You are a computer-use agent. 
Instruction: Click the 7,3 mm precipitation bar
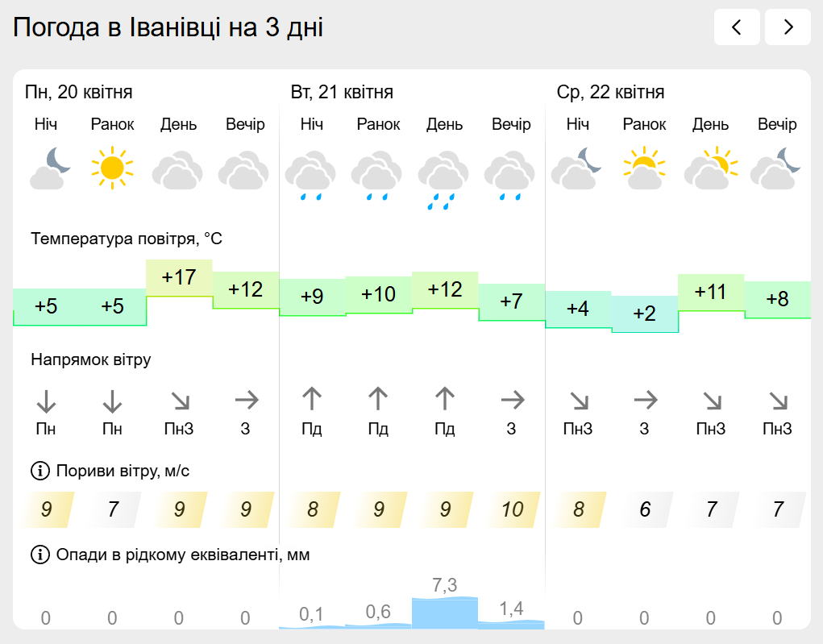pos(444,613)
